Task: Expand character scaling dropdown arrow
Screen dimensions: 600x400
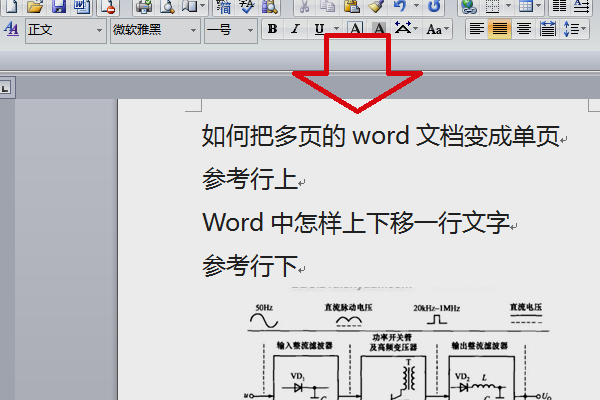Action: (x=416, y=29)
